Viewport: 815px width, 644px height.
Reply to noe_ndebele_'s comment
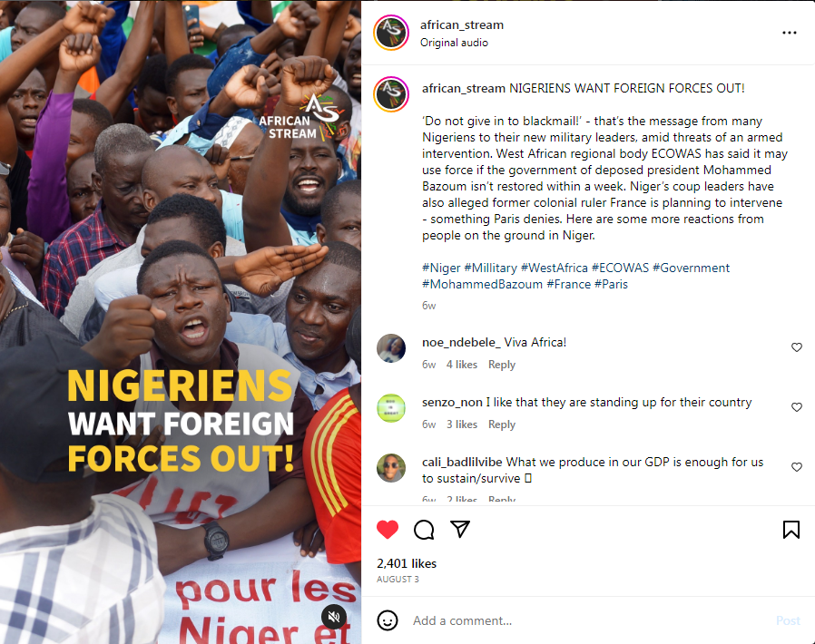[502, 365]
